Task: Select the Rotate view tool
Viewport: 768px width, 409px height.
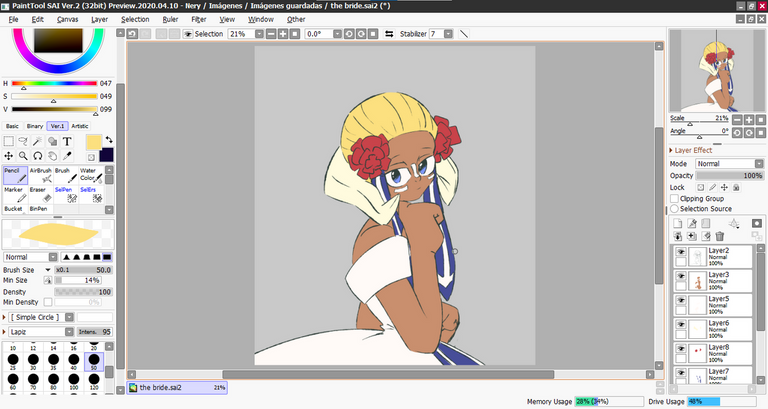Action: [x=38, y=156]
